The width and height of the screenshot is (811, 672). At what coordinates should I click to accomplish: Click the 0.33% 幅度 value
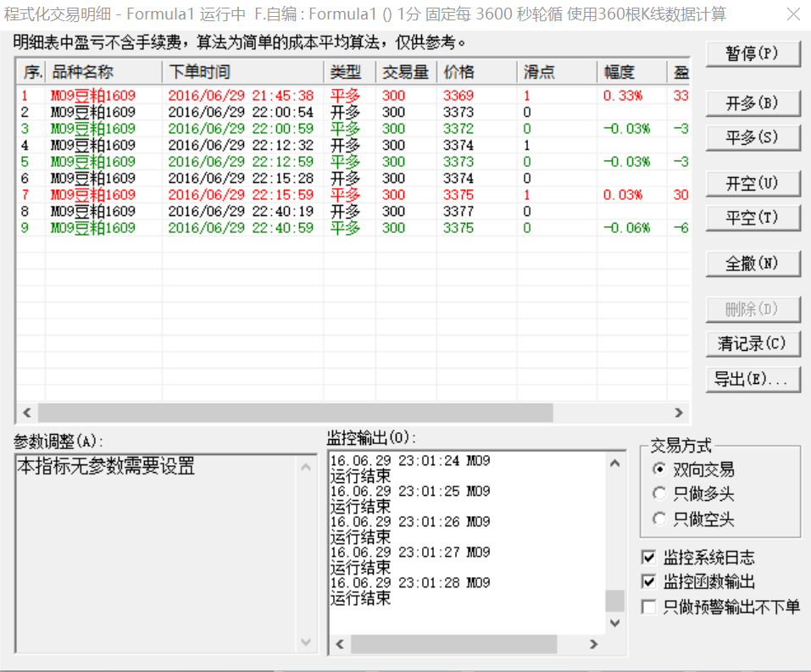(x=623, y=96)
